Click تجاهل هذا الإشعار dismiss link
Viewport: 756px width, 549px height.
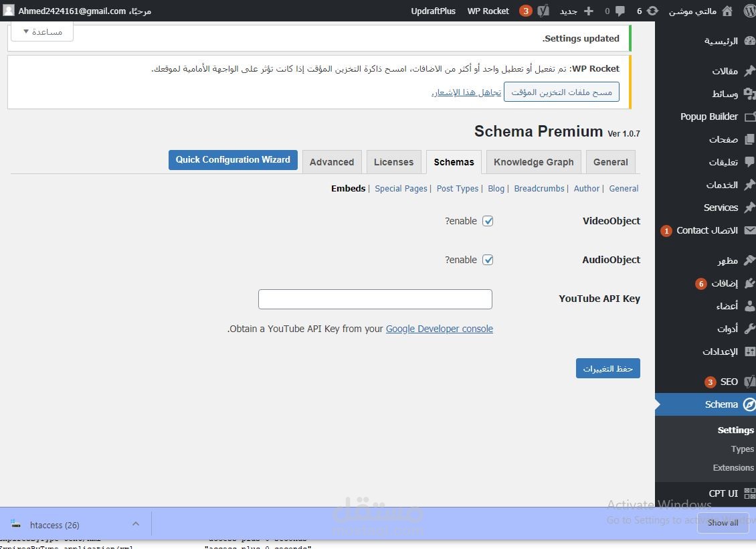(466, 92)
